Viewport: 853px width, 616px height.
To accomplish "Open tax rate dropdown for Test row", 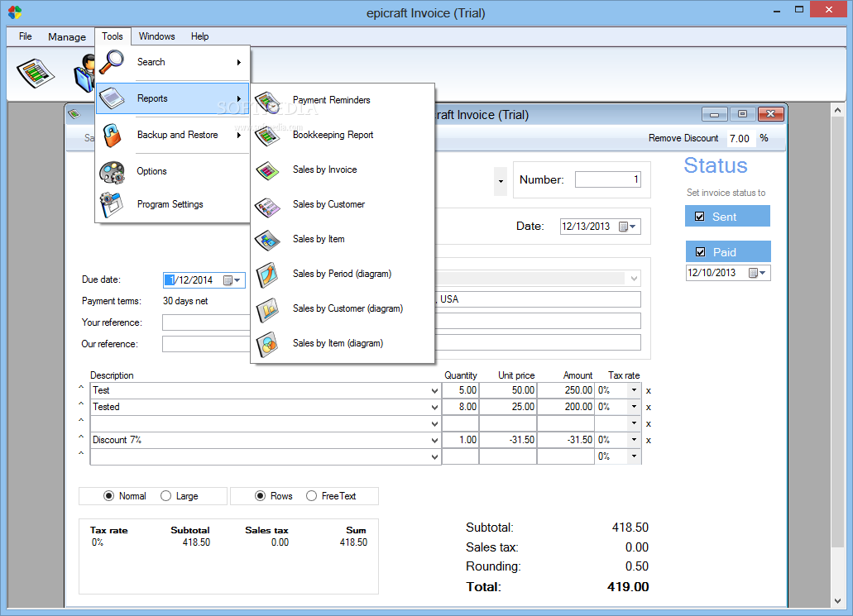I will (634, 390).
